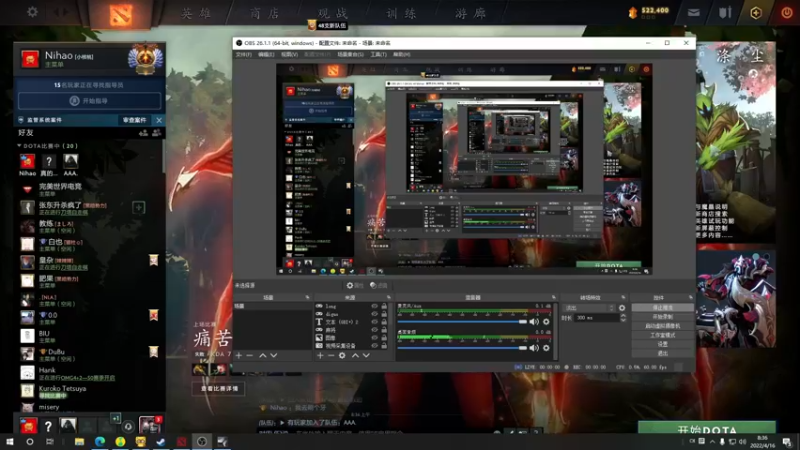This screenshot has width=800, height=450.
Task: Move the source up in the list
Action: point(355,355)
